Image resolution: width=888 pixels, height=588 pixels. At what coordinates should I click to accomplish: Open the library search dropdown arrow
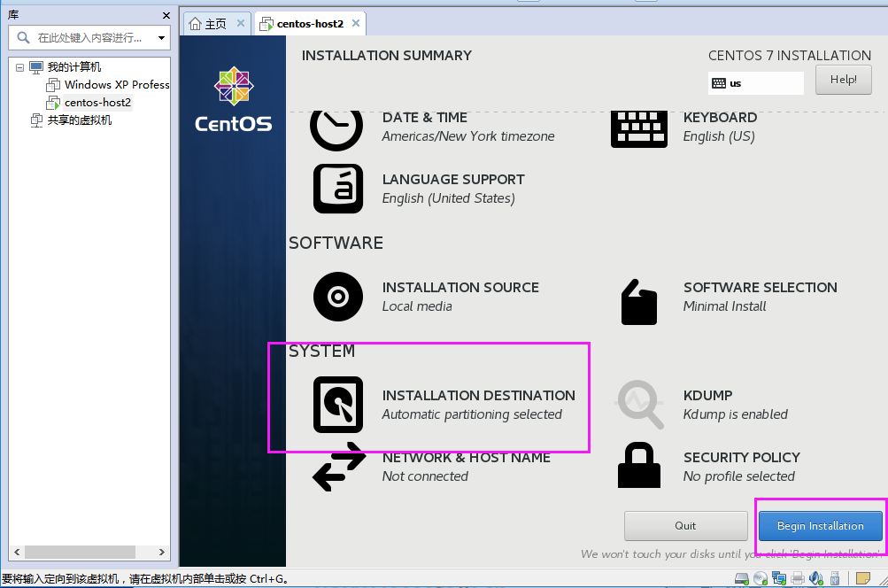161,38
